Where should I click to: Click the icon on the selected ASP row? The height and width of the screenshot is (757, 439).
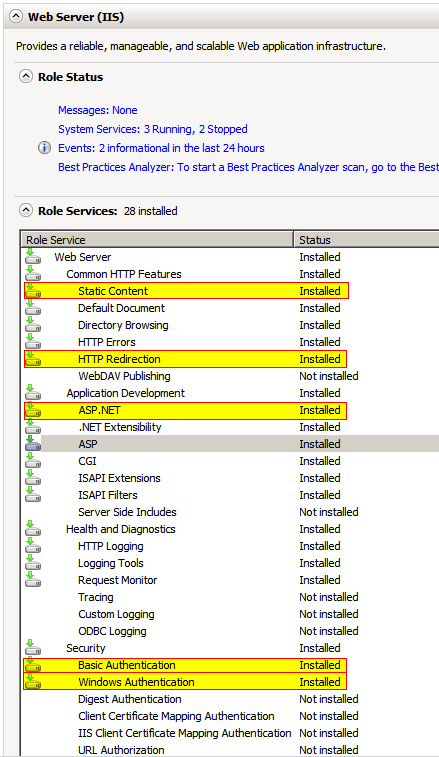coord(33,444)
